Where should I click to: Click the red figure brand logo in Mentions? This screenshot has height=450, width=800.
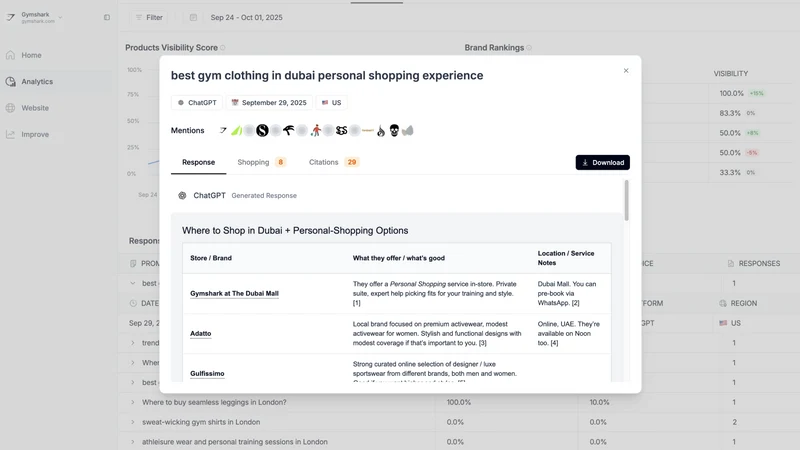point(316,131)
